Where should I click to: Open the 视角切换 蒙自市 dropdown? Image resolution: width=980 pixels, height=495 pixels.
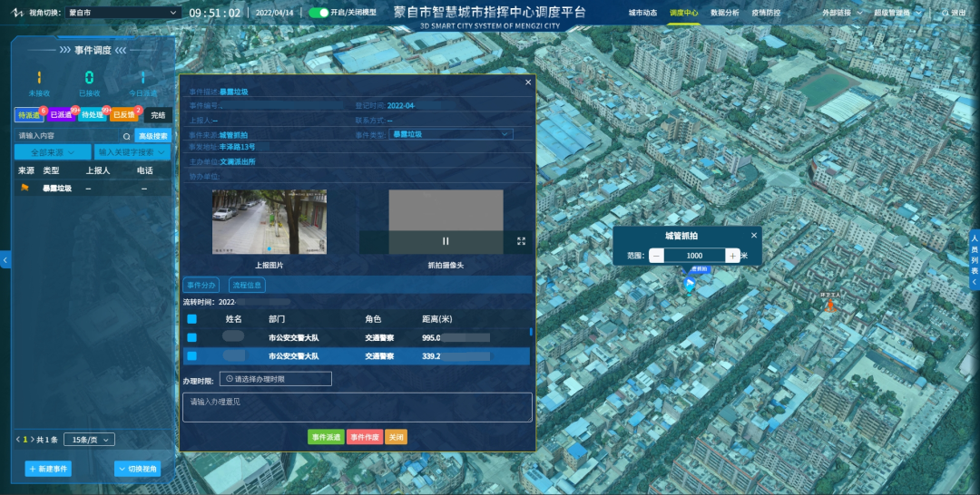click(x=122, y=14)
